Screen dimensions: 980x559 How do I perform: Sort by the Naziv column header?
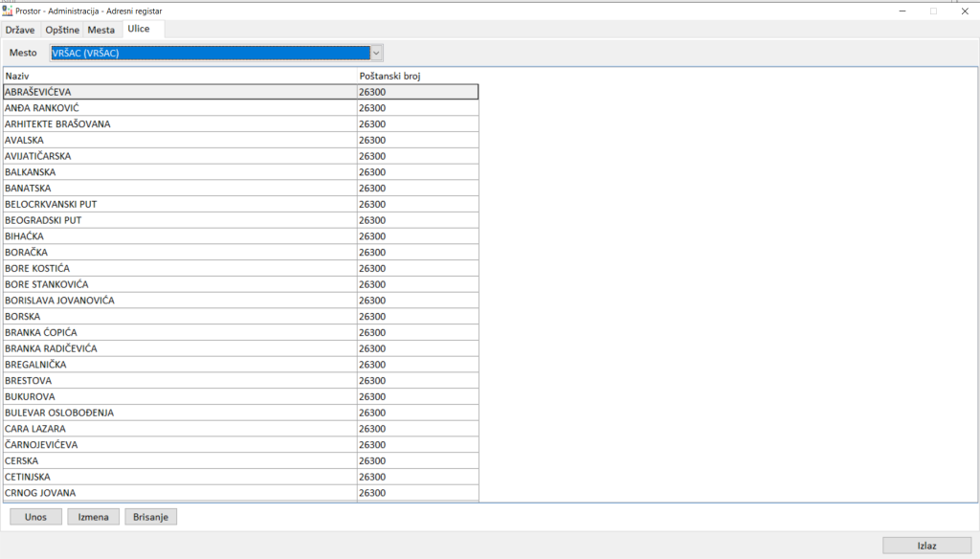[180, 75]
